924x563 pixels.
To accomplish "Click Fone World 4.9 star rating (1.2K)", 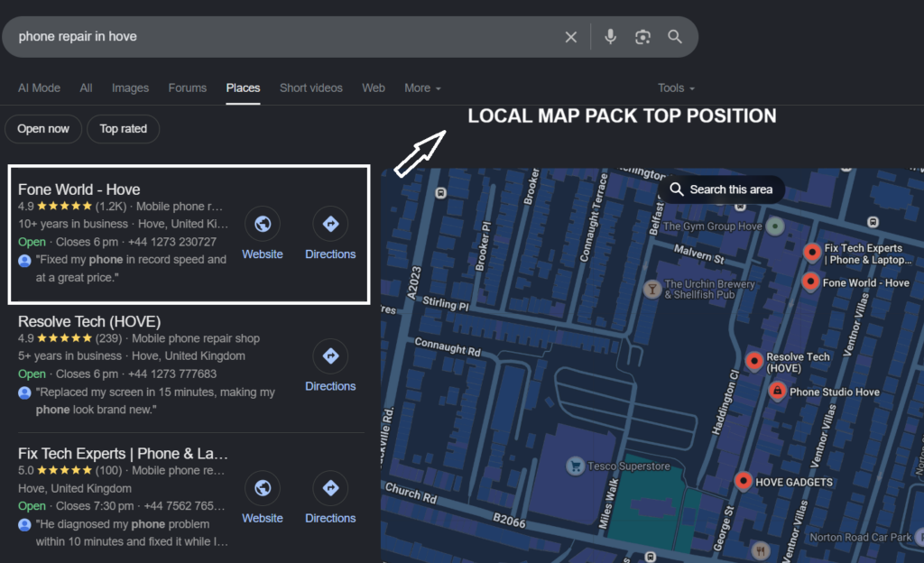I will [x=72, y=206].
